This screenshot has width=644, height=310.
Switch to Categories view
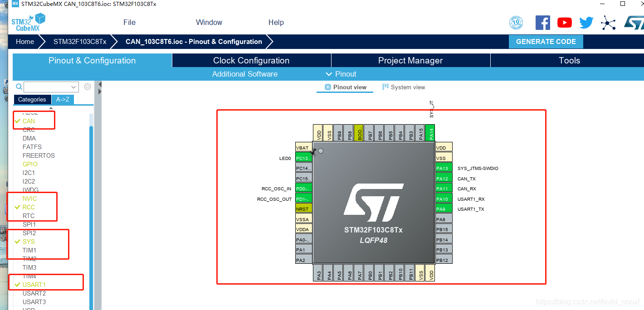[32, 100]
